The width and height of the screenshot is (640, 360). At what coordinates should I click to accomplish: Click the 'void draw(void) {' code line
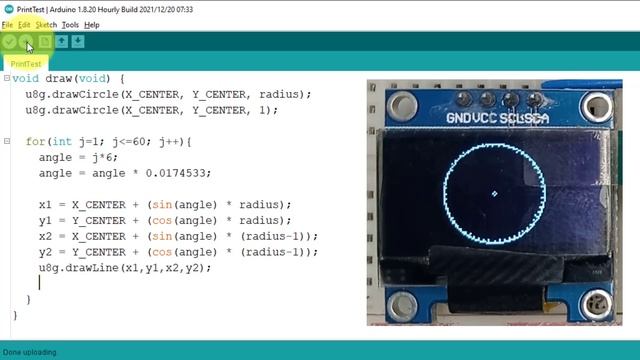(x=68, y=78)
